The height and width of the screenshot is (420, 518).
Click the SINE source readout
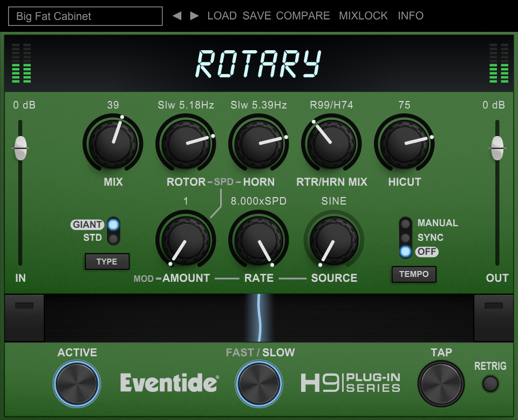(x=333, y=201)
